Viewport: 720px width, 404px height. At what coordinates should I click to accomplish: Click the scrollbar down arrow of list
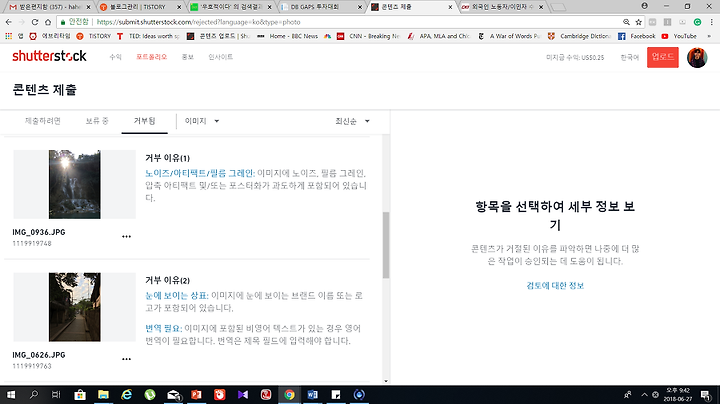(386, 381)
